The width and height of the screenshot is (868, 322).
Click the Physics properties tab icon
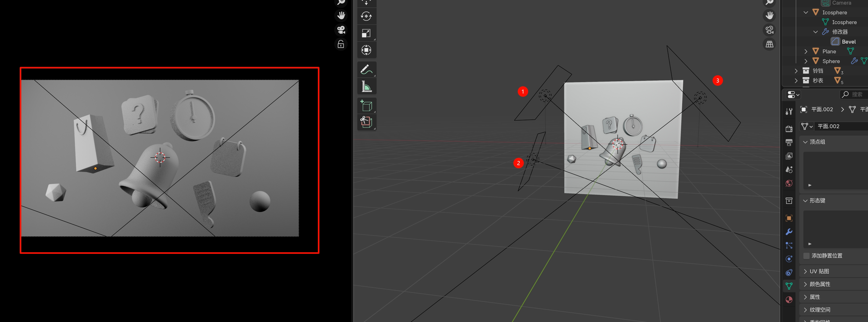pyautogui.click(x=789, y=259)
